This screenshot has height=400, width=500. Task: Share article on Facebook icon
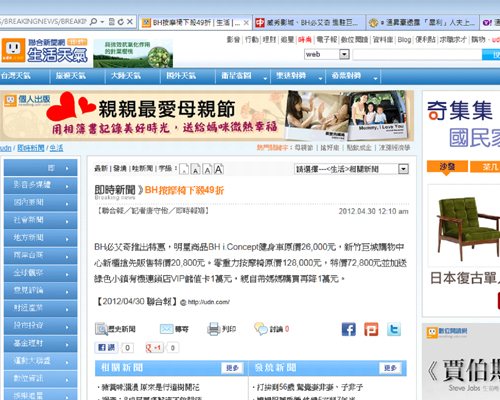point(349,329)
